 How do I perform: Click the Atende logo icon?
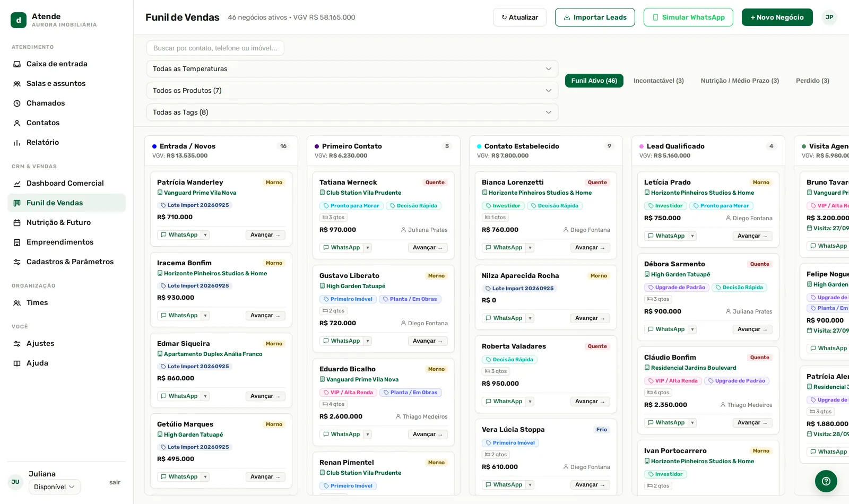[x=19, y=20]
